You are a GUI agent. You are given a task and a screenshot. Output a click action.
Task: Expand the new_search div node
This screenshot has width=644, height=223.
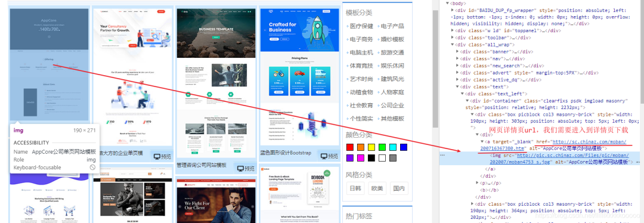click(x=457, y=66)
